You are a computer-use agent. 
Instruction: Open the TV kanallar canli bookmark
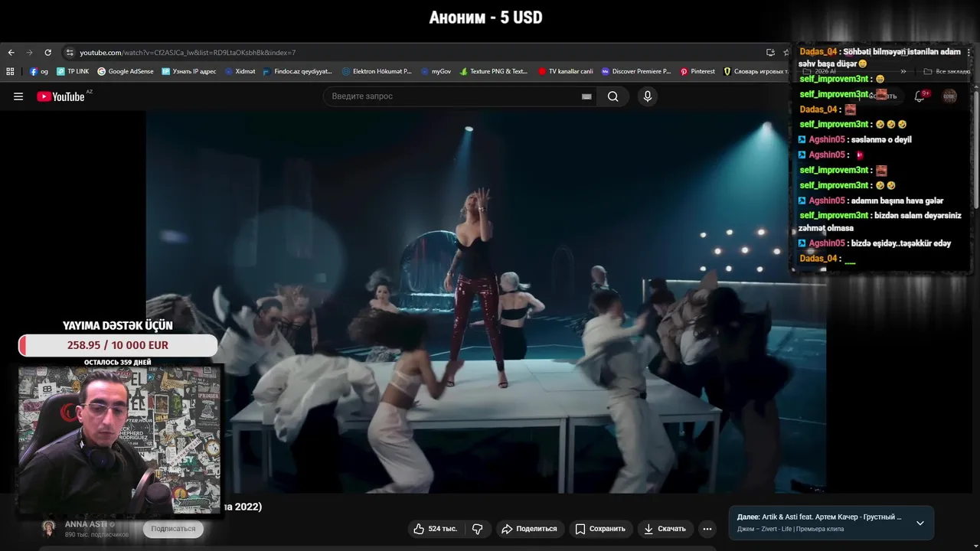click(566, 71)
